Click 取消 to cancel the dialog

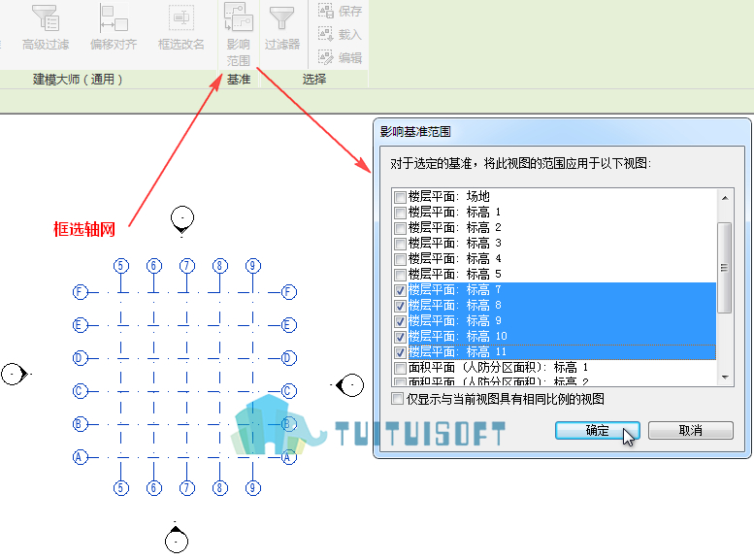point(691,430)
